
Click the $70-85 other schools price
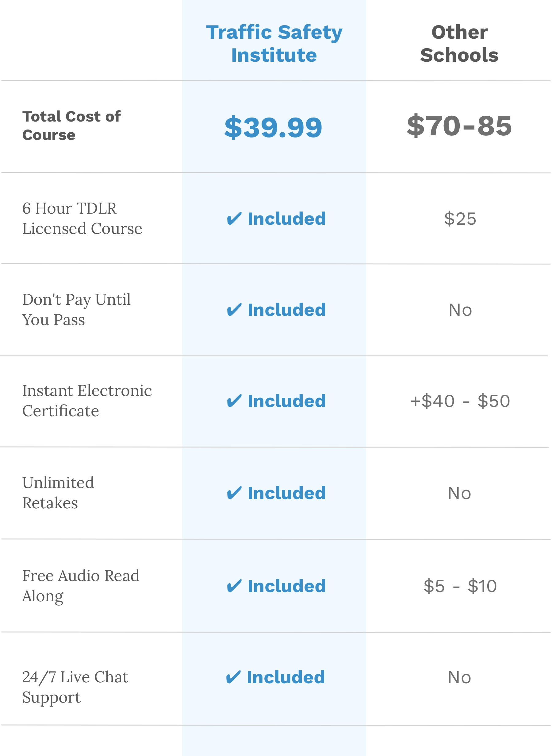[459, 126]
